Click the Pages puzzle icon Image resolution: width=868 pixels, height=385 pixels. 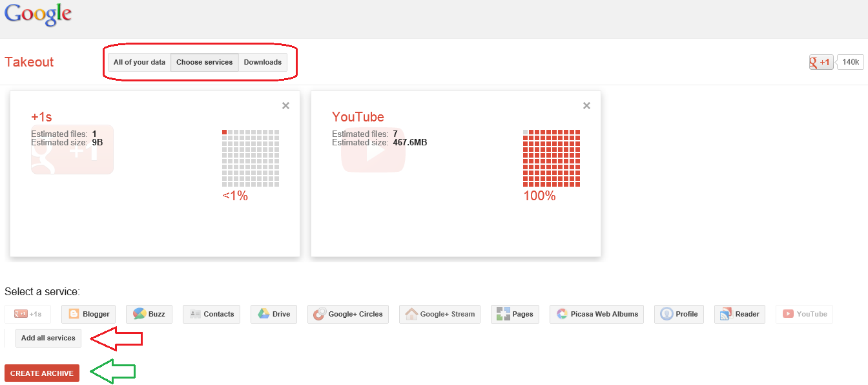point(503,314)
